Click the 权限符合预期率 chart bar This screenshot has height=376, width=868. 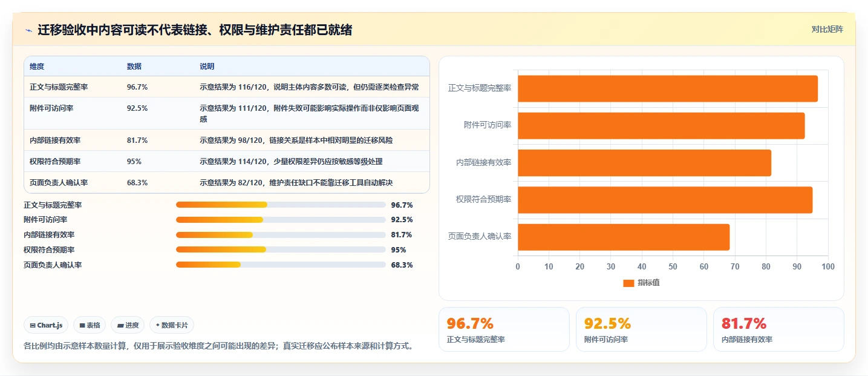point(665,200)
